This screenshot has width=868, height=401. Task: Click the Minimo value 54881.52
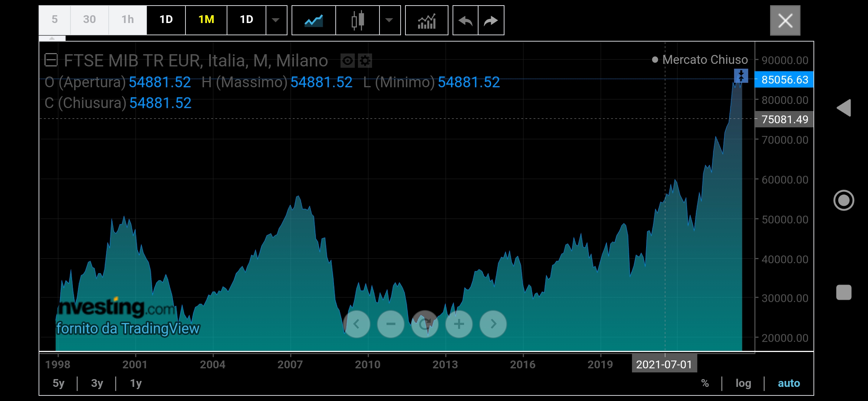coord(469,82)
